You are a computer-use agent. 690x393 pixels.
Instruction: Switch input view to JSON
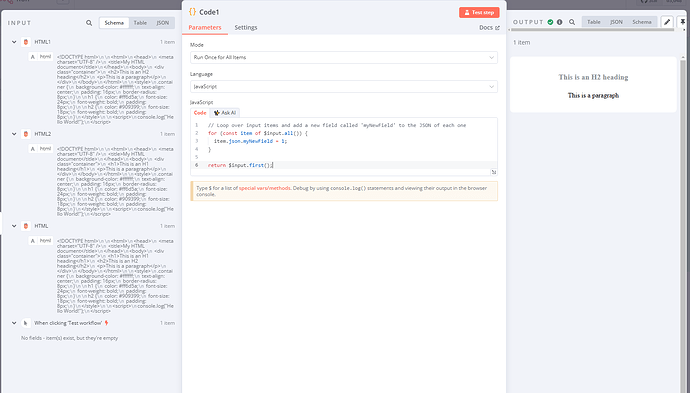click(163, 23)
